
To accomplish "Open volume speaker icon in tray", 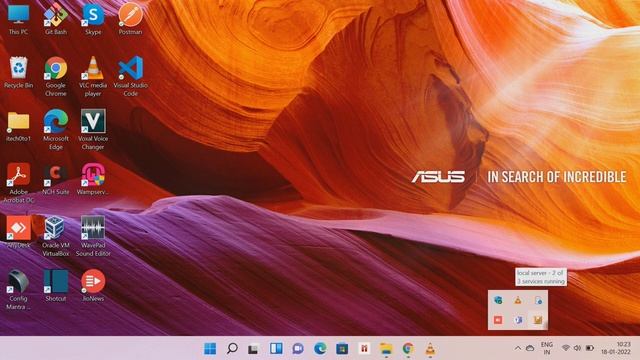I will pos(577,348).
